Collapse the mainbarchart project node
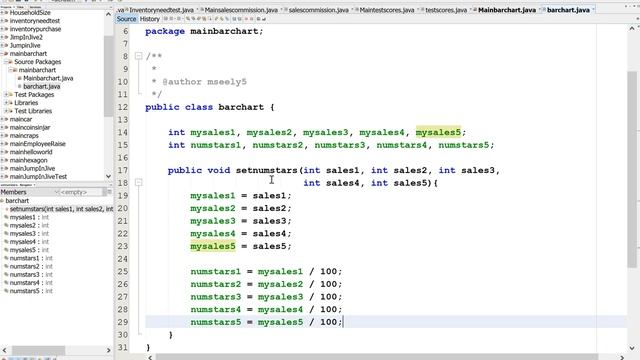The height and width of the screenshot is (360, 640). pyautogui.click(x=2, y=53)
